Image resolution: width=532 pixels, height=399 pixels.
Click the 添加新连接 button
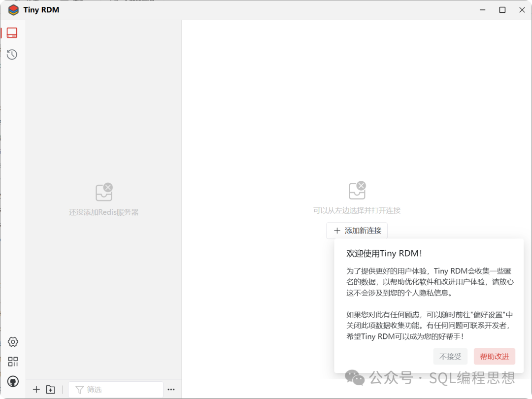357,231
